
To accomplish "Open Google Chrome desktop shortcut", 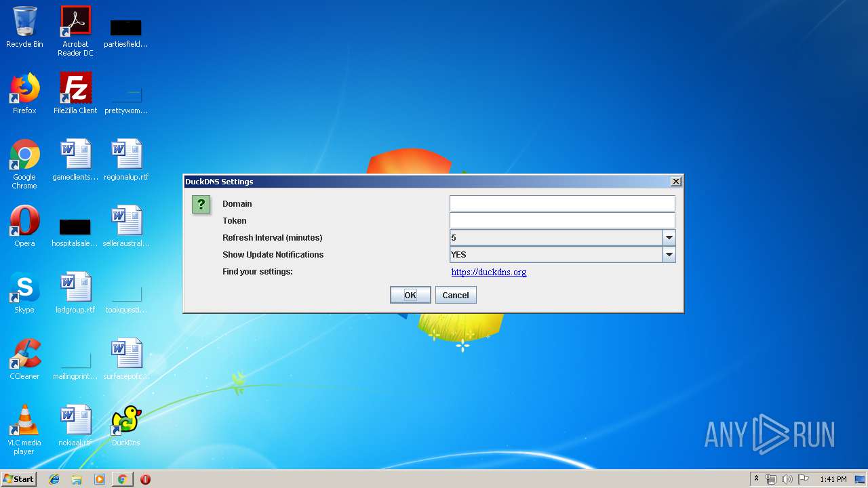I will (x=24, y=164).
